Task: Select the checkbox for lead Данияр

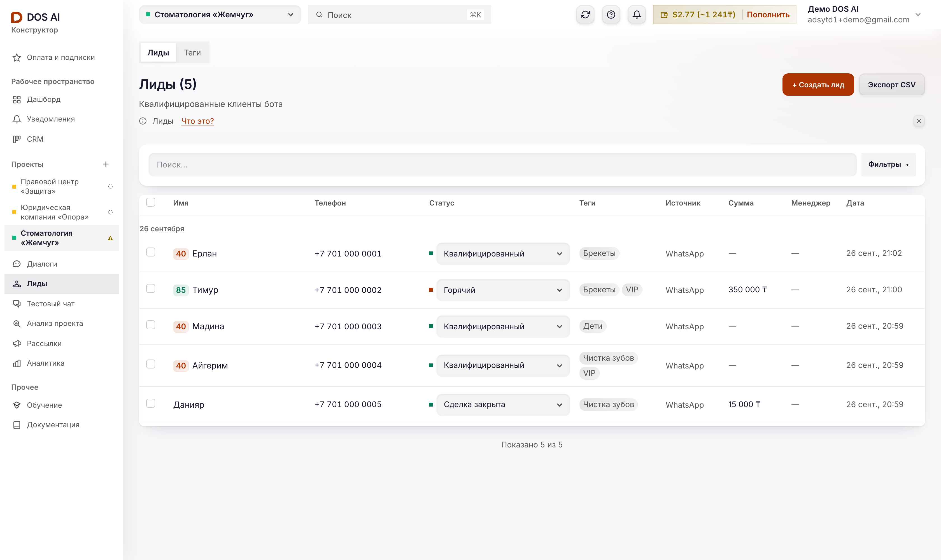Action: pyautogui.click(x=151, y=403)
